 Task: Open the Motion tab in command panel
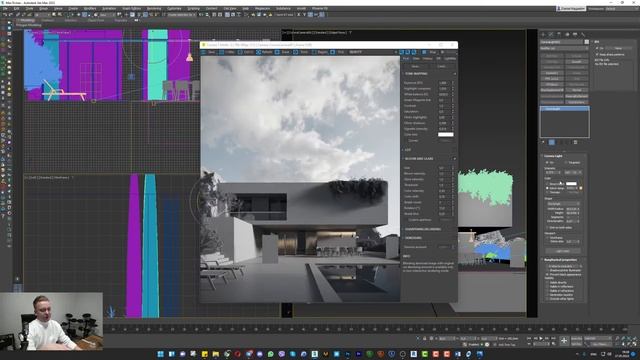tap(567, 34)
